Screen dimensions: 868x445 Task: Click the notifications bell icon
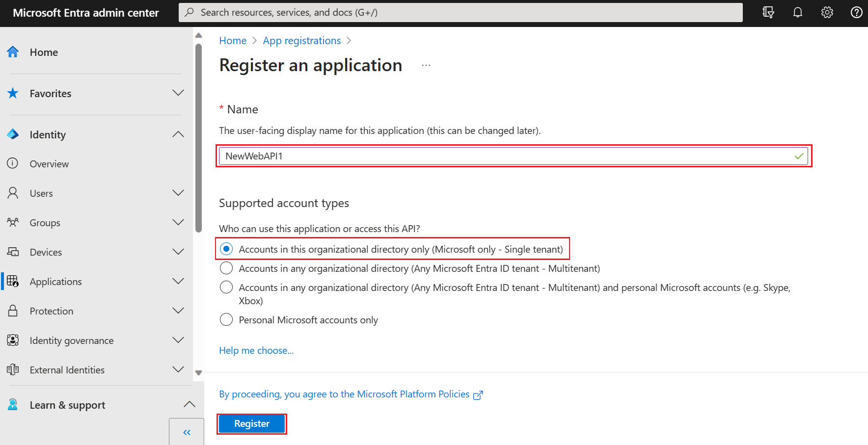click(798, 13)
